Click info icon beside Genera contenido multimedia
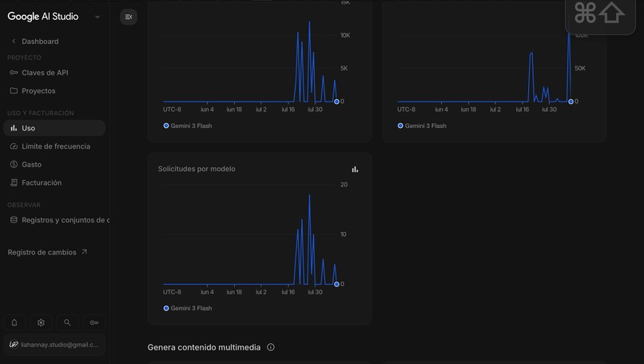This screenshot has height=364, width=644. [271, 347]
